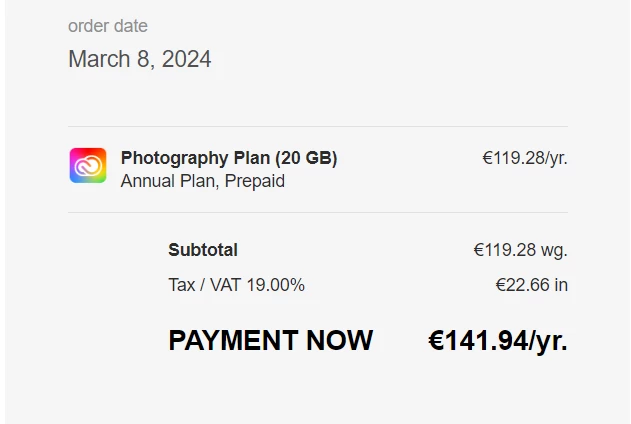Viewport: 631px width, 424px height.
Task: Select the €22.66 tax amount
Action: pos(531,285)
